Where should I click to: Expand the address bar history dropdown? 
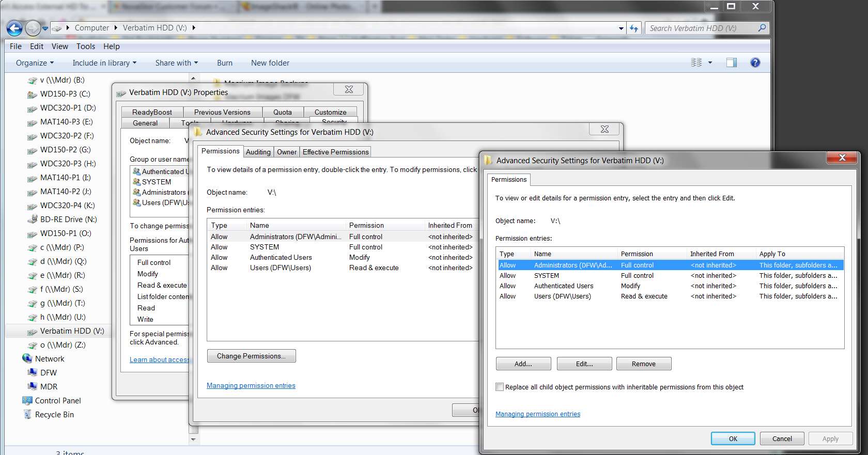click(x=621, y=28)
